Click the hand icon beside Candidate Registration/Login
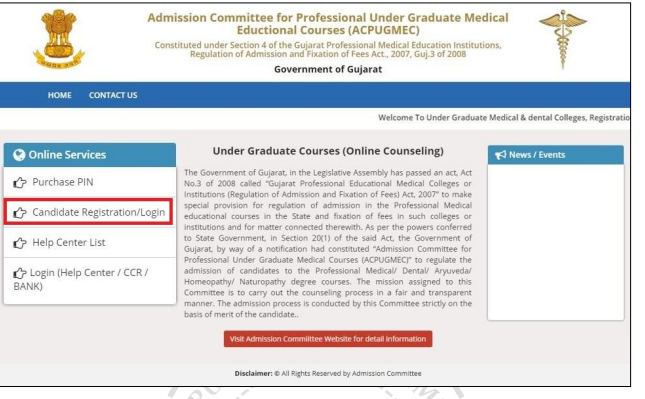This screenshot has width=645, height=399. 19,213
